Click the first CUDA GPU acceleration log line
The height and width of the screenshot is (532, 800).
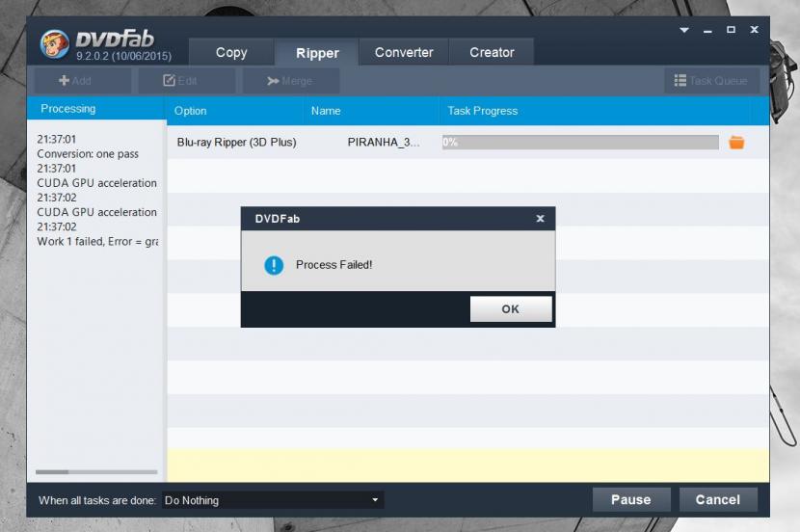pos(97,183)
